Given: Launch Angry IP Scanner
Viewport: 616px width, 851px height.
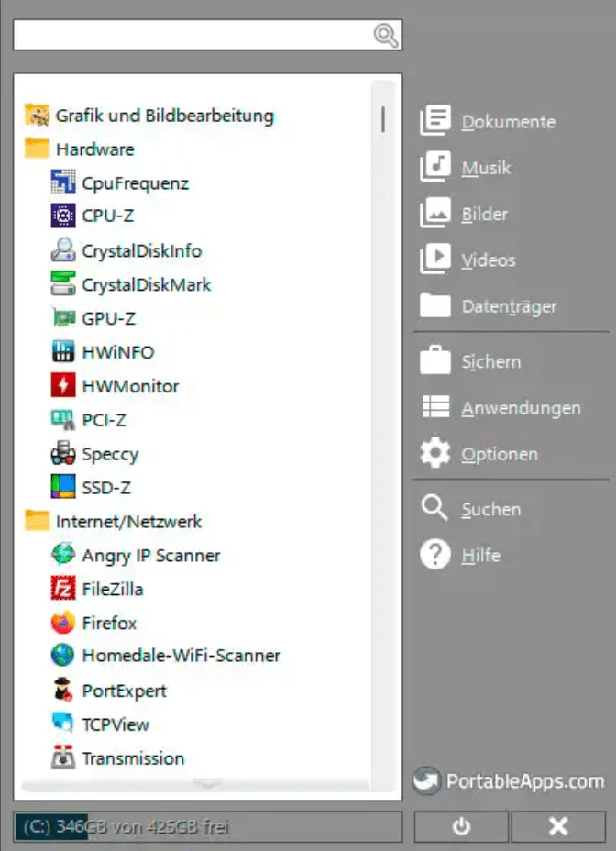Looking at the screenshot, I should click(x=150, y=555).
